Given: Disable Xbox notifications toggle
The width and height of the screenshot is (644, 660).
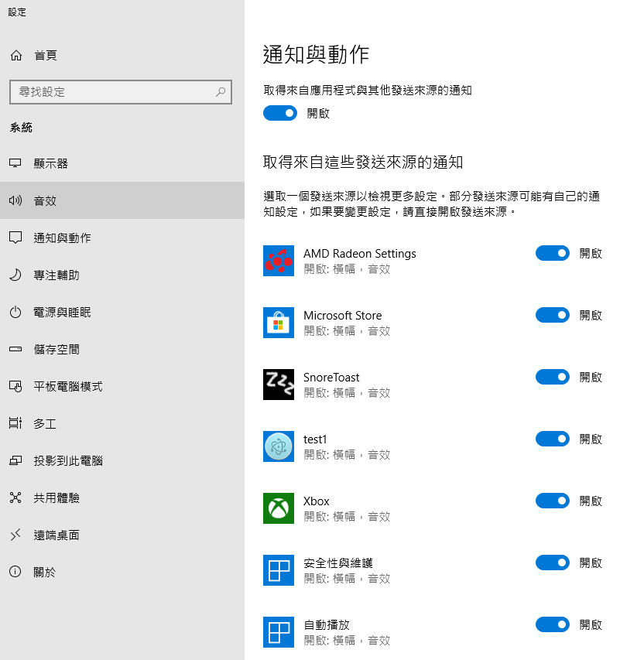Looking at the screenshot, I should tap(553, 501).
